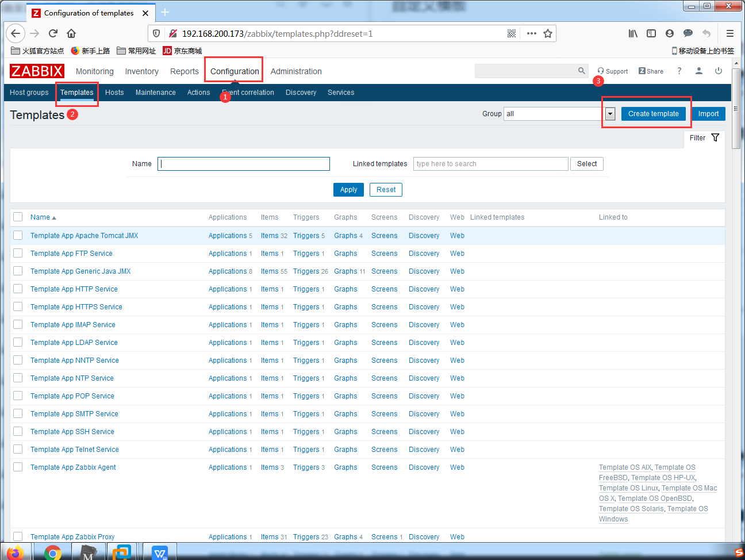
Task: Open the browser home icon
Action: click(x=71, y=33)
